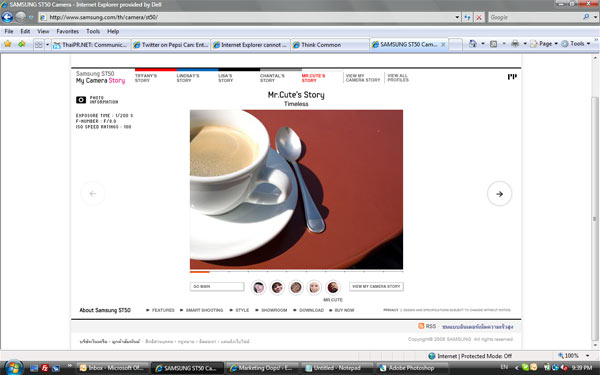Screen dimensions: 600x375
Task: Expand Home button dropdown arrow
Action: (x=483, y=44)
